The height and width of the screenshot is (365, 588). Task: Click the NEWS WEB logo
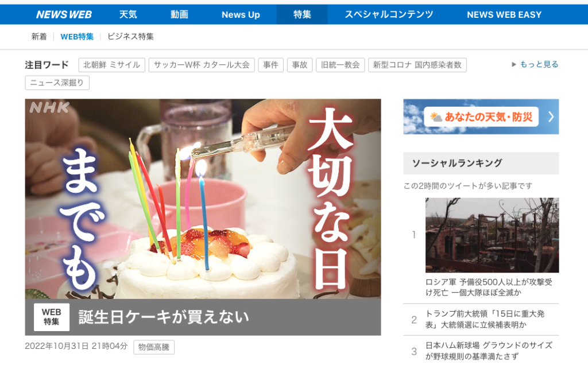pyautogui.click(x=64, y=14)
